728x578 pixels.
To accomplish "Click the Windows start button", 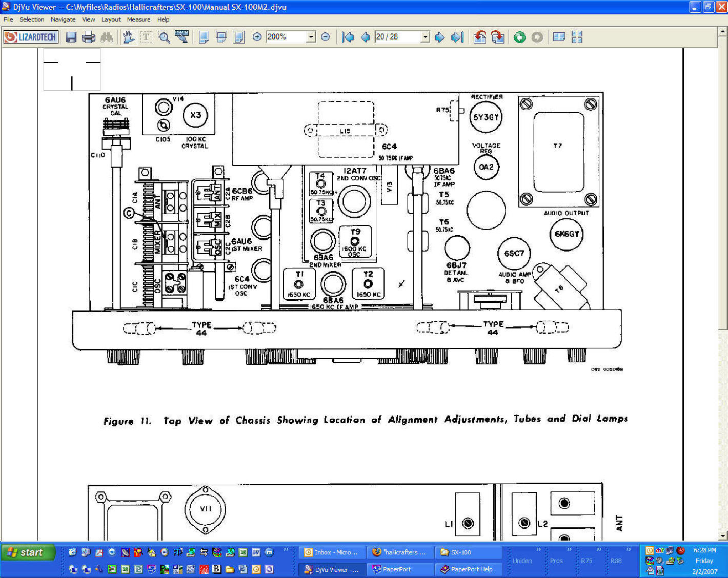I will tap(28, 552).
